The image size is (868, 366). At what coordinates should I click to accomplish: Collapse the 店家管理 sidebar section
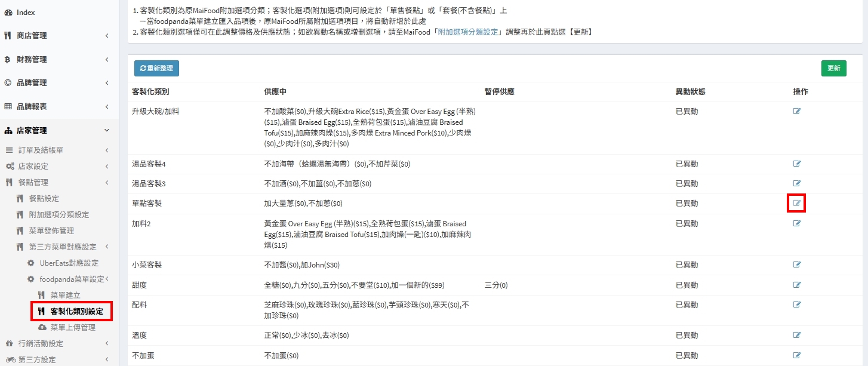[56, 131]
